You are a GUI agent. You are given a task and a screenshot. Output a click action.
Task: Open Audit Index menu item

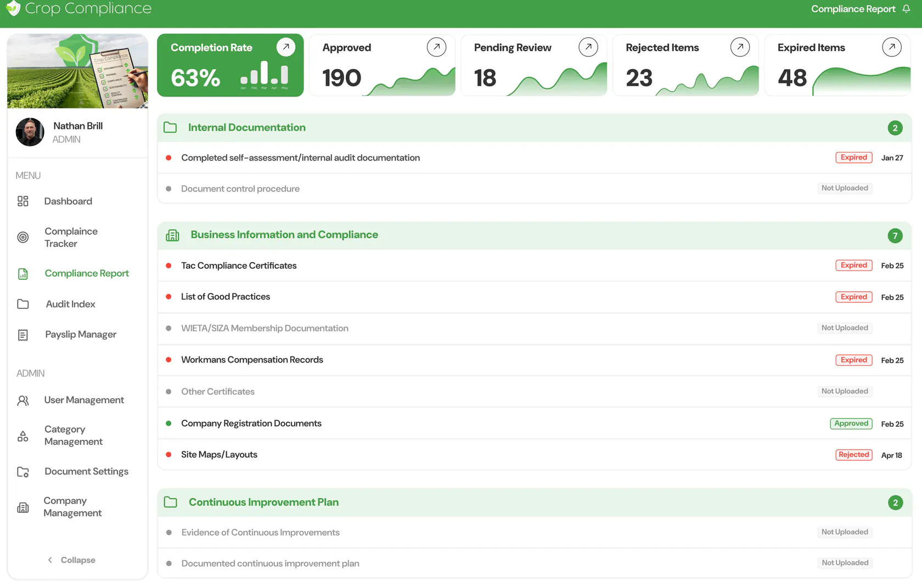(70, 304)
